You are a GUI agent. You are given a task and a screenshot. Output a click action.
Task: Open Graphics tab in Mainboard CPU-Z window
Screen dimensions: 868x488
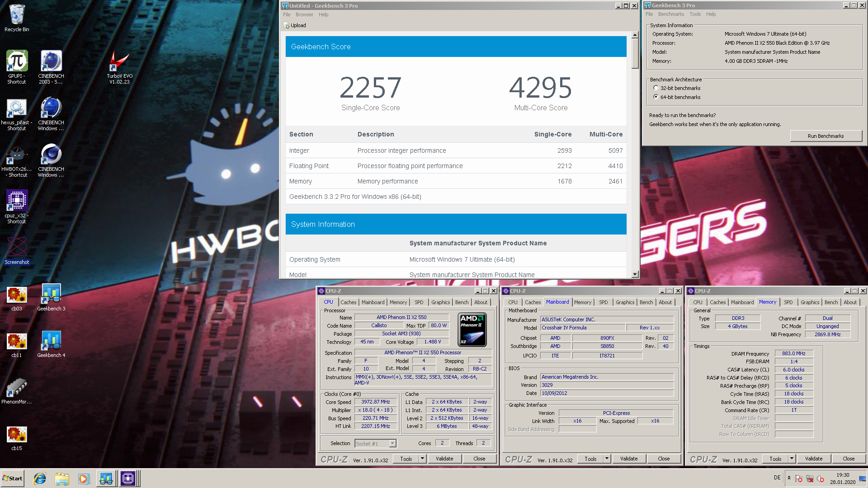click(625, 302)
